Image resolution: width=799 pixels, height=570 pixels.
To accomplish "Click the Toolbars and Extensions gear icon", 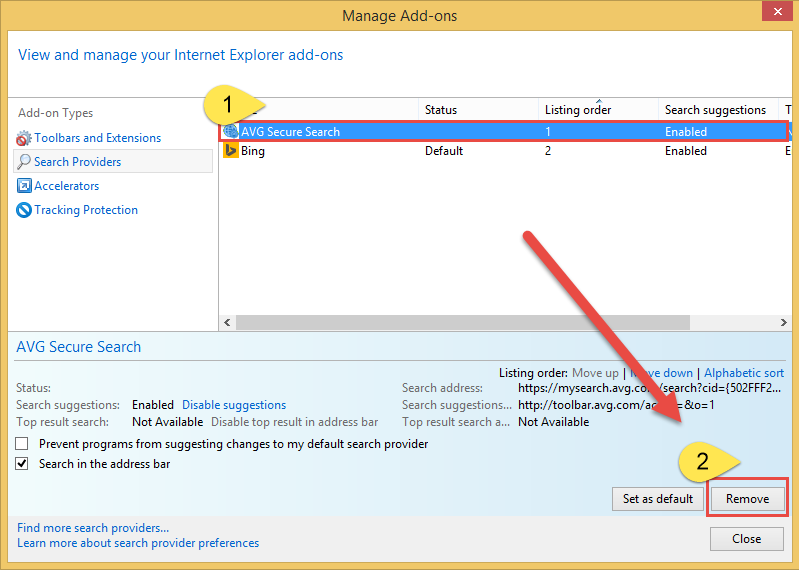I will coord(24,138).
